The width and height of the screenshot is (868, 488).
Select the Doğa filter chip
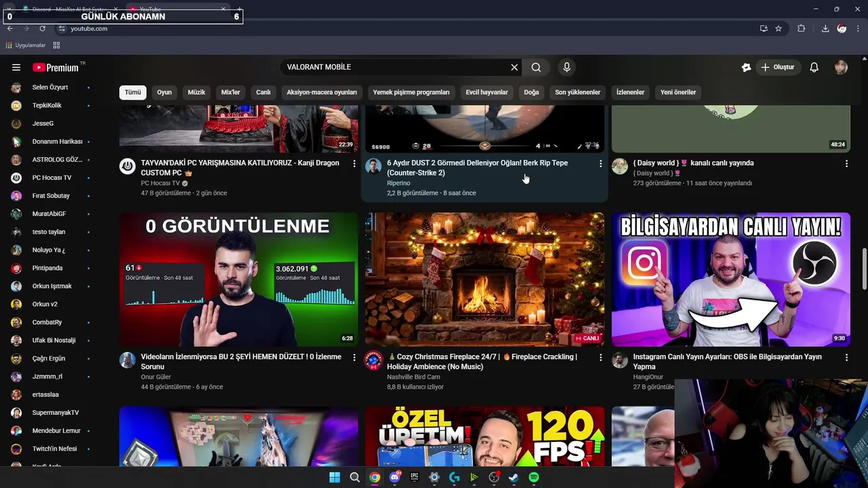coord(532,92)
